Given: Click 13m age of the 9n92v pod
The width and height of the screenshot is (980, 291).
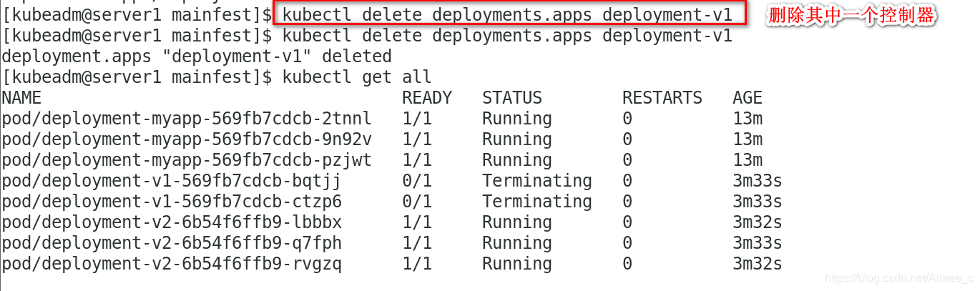Looking at the screenshot, I should click(748, 139).
